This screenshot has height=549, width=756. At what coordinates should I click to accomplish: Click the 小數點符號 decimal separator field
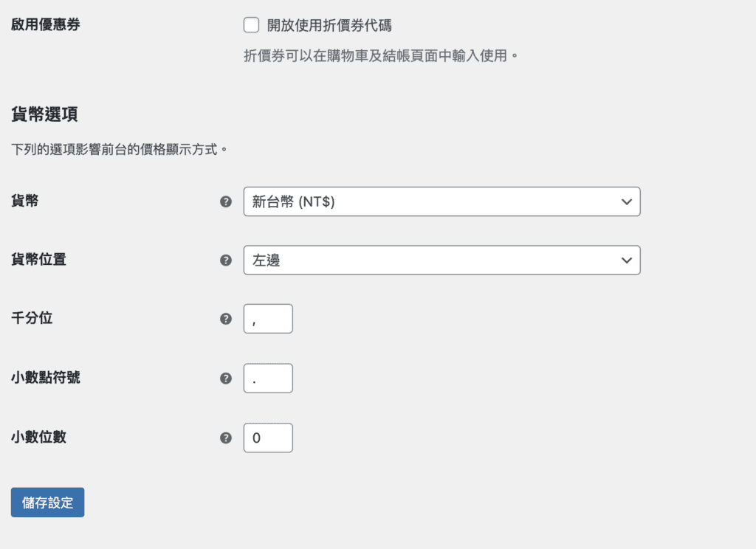pos(267,377)
